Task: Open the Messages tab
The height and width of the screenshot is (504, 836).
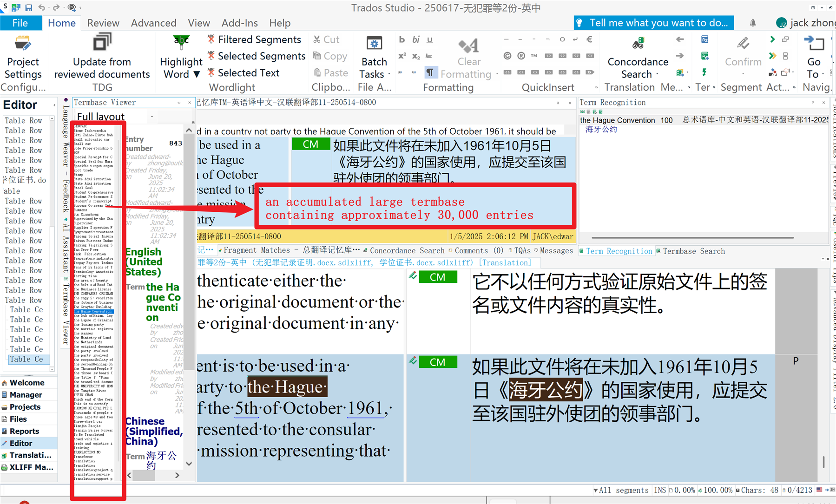Action: pos(553,250)
